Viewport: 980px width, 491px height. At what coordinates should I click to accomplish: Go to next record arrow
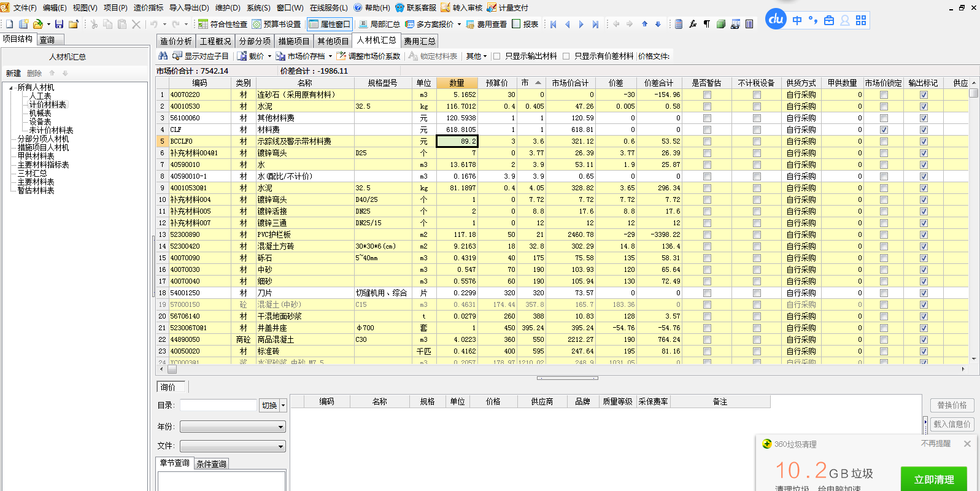(x=581, y=24)
